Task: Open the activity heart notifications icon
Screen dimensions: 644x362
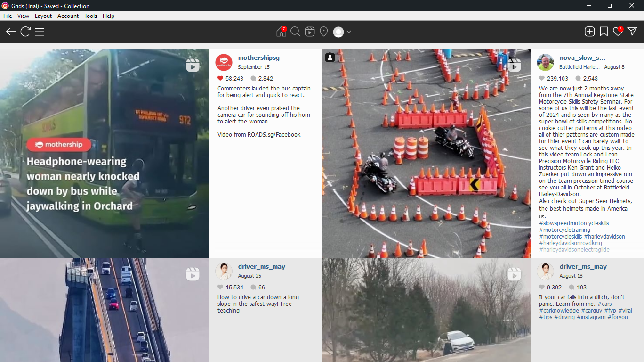Action: tap(618, 32)
